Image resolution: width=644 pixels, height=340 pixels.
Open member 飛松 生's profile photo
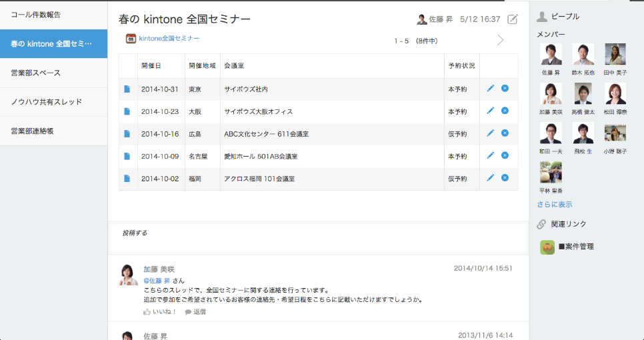tap(583, 133)
